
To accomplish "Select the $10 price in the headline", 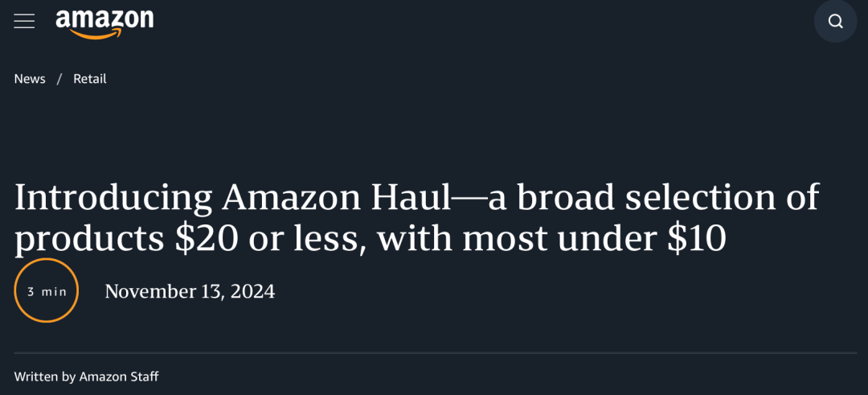I will 698,239.
